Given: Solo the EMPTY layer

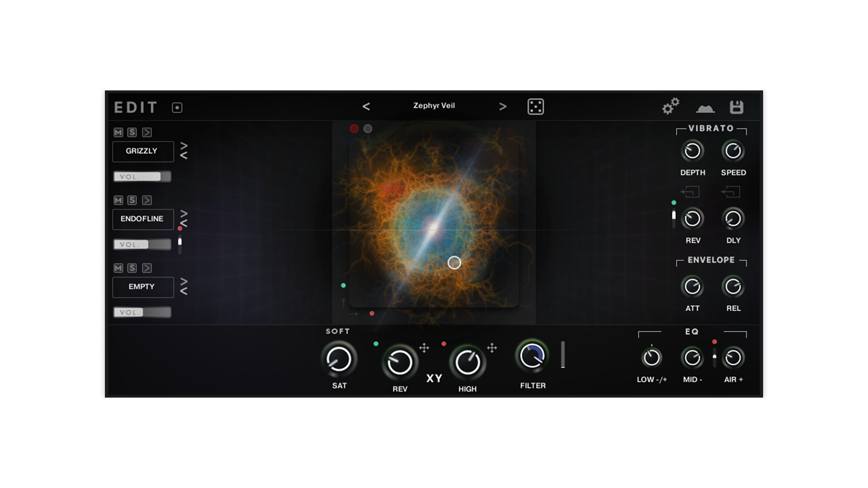Looking at the screenshot, I should (x=132, y=268).
